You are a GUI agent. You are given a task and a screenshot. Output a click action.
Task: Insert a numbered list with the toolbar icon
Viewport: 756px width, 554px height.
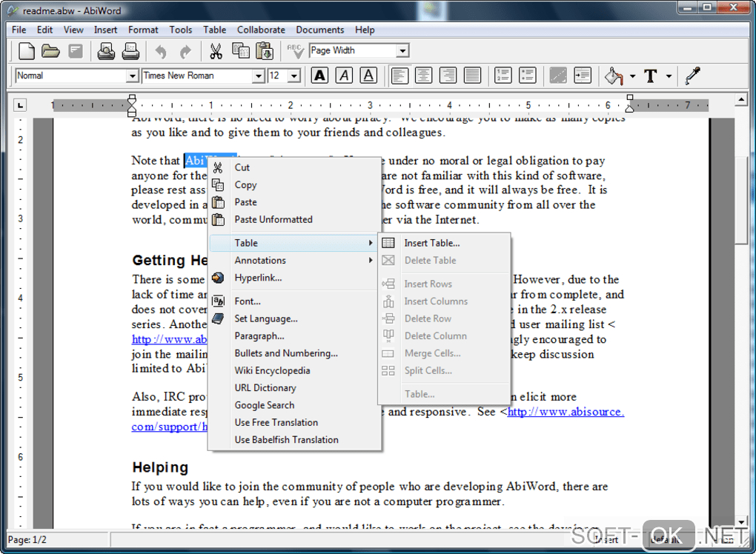[503, 76]
